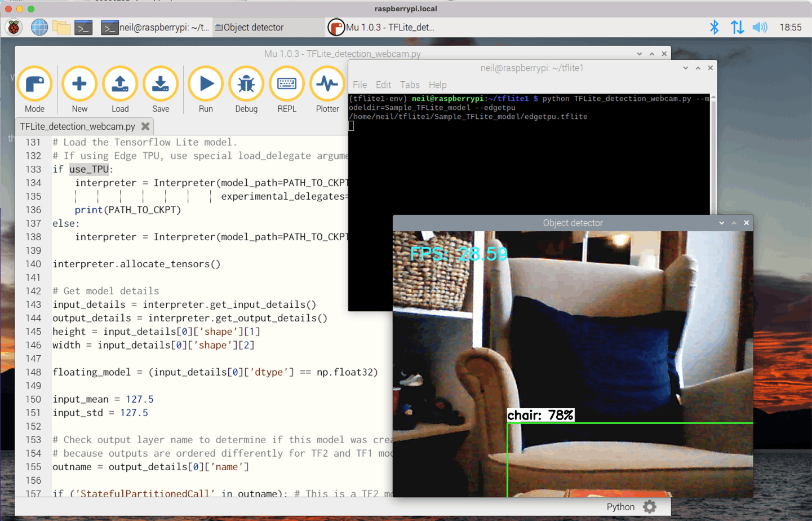The height and width of the screenshot is (521, 812).
Task: Minimize the Object detector window chevron
Action: pos(721,223)
